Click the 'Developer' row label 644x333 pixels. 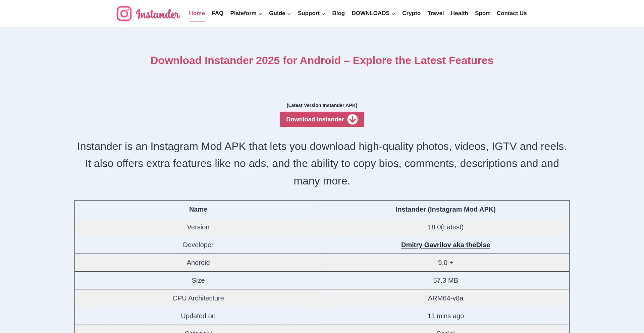click(x=198, y=245)
